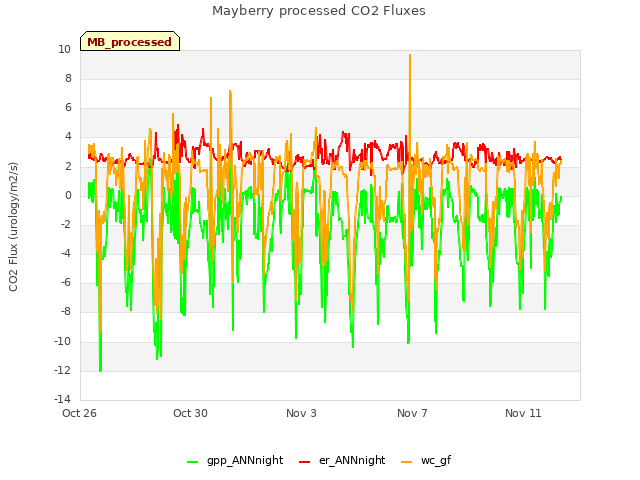Click the red er_ANNnight legend swatch
Image resolution: width=640 pixels, height=480 pixels.
click(x=304, y=462)
